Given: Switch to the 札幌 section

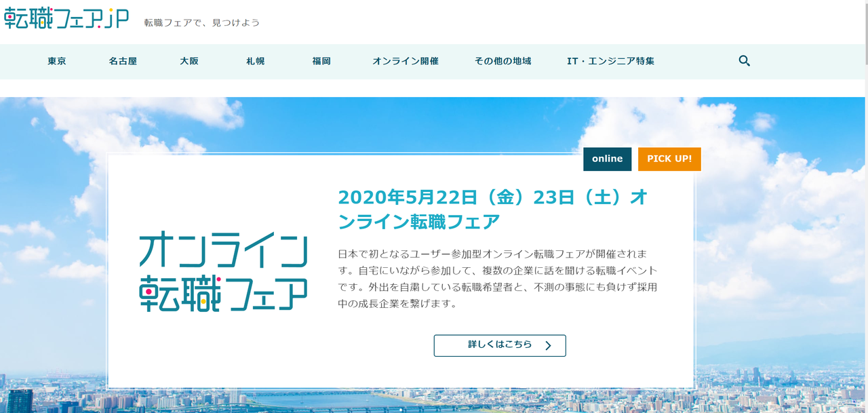Looking at the screenshot, I should tap(254, 60).
